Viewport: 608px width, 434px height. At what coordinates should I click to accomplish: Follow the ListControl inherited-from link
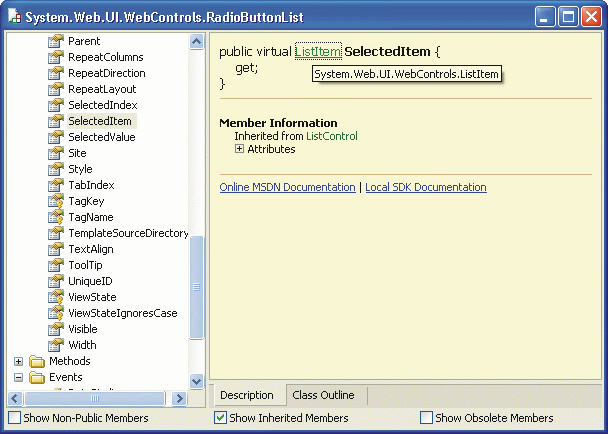[332, 136]
